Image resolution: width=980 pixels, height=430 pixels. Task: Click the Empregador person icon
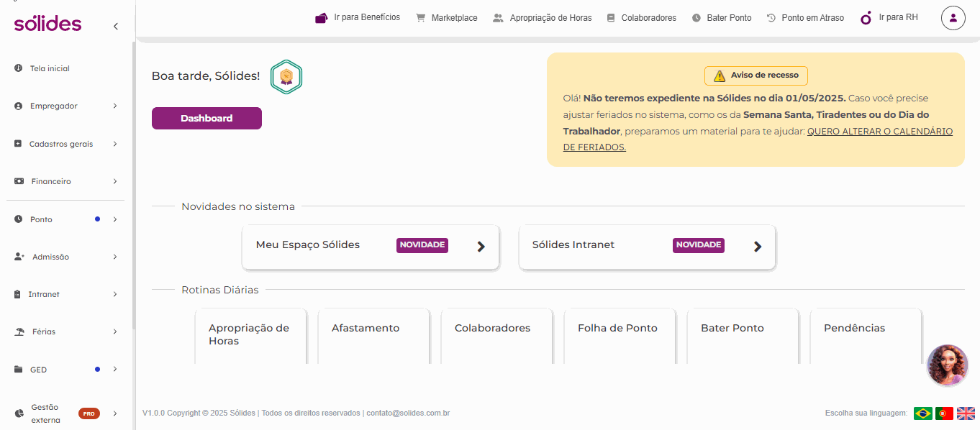(x=19, y=106)
